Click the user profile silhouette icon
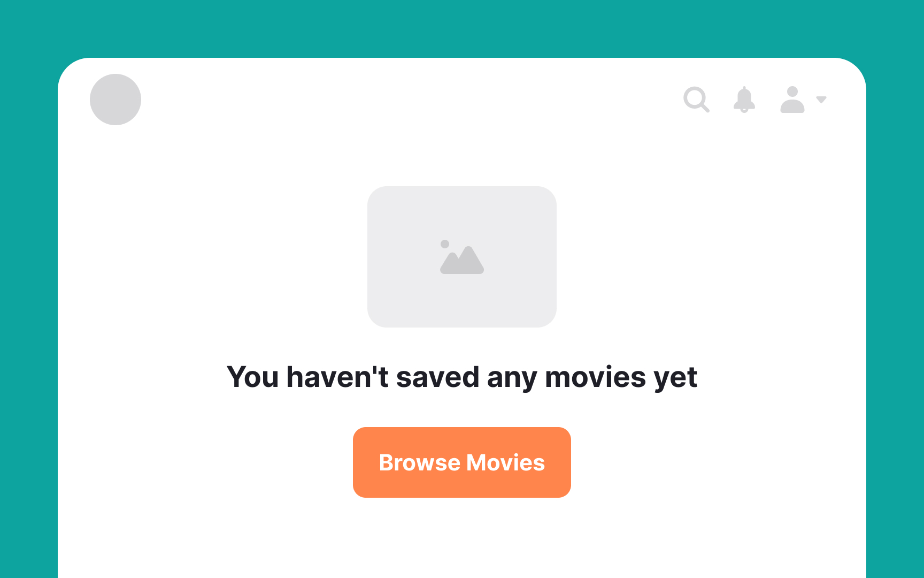The image size is (924, 578). click(792, 100)
